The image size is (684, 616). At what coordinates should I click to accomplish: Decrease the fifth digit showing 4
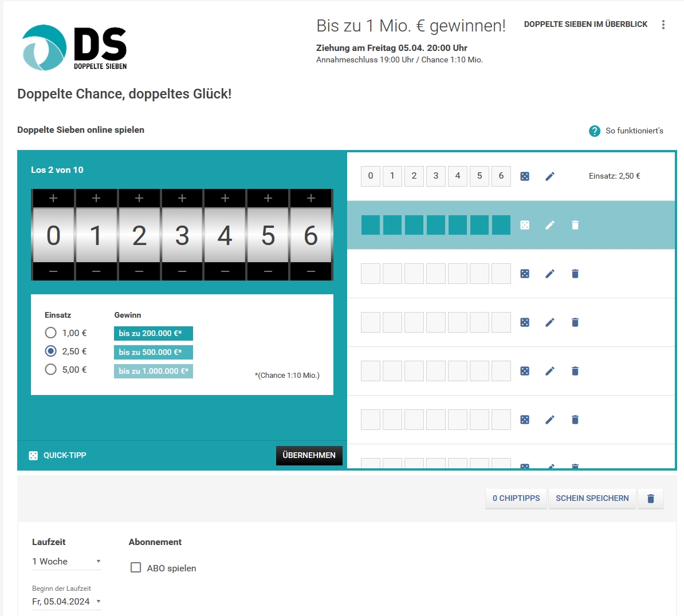coord(225,271)
